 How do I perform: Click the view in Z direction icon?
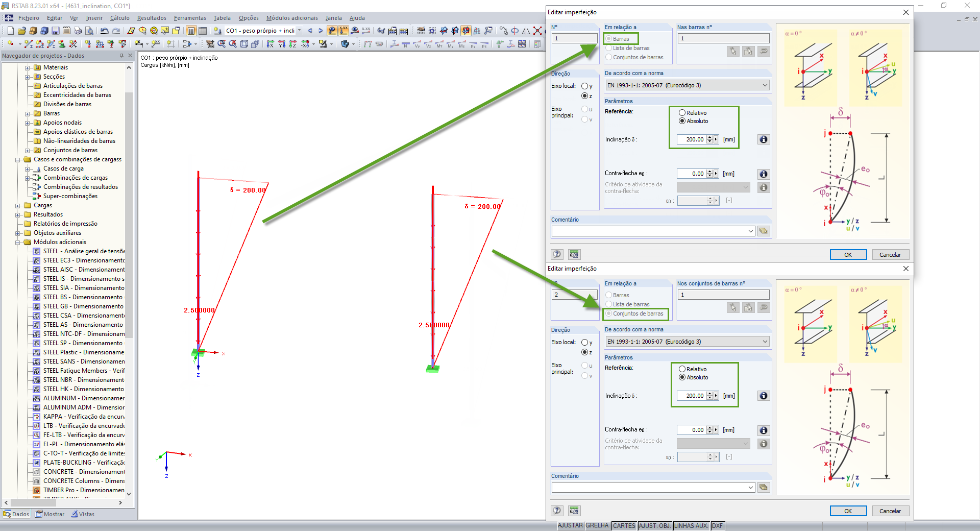(x=293, y=44)
